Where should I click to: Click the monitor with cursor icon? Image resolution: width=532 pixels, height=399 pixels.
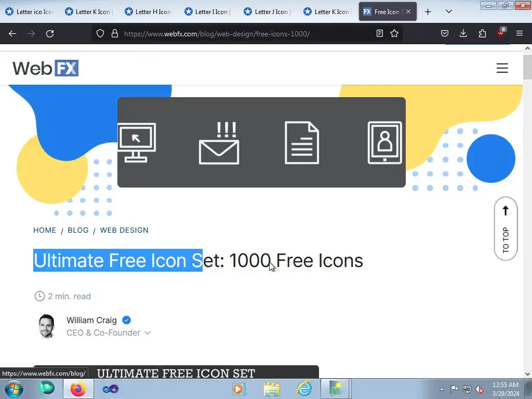tap(137, 142)
